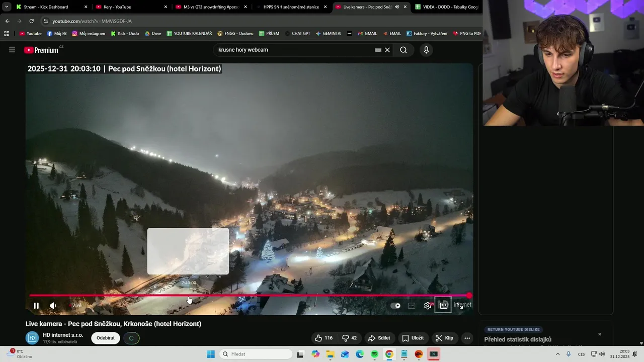Switch to VIDEA - DODO Tabulky tab

[447, 7]
